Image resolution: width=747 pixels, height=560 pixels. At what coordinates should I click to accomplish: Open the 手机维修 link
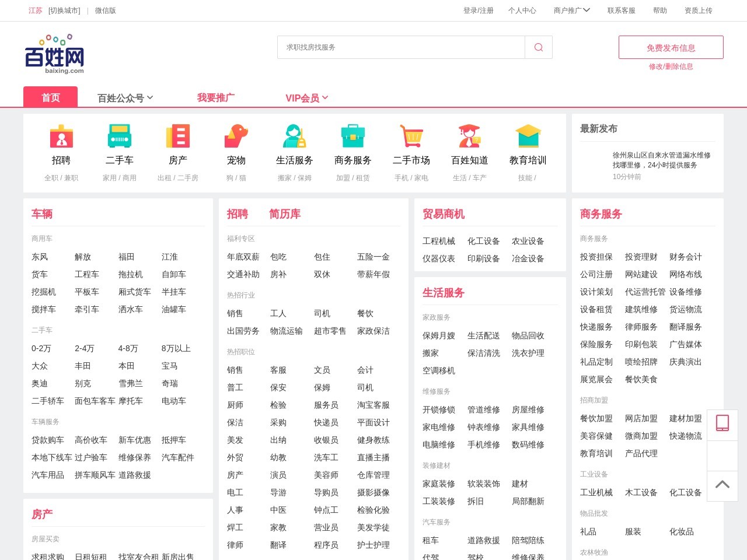(x=484, y=444)
